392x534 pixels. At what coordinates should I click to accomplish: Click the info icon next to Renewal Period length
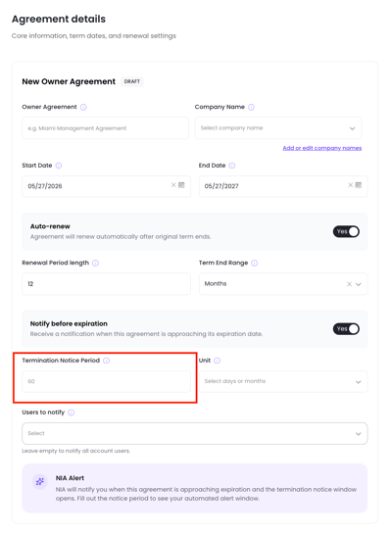(x=96, y=263)
